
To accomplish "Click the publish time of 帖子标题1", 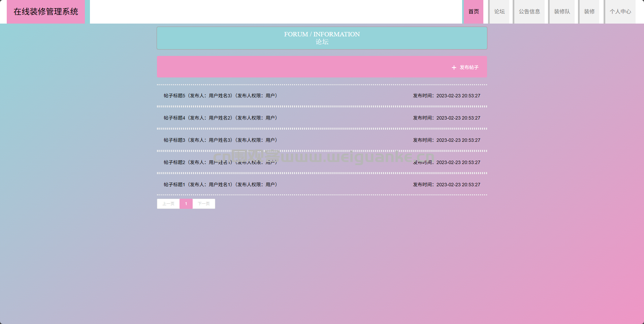I will 447,185.
